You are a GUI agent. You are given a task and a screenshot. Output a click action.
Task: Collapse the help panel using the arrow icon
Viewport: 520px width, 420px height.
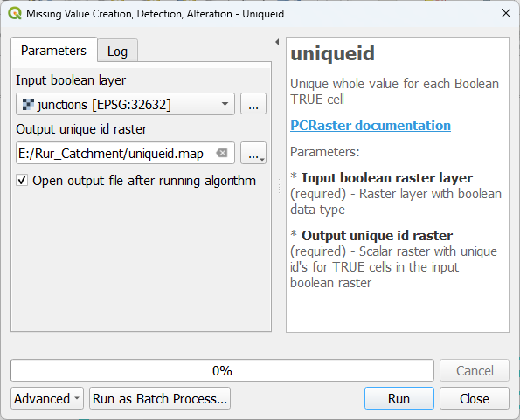277,42
